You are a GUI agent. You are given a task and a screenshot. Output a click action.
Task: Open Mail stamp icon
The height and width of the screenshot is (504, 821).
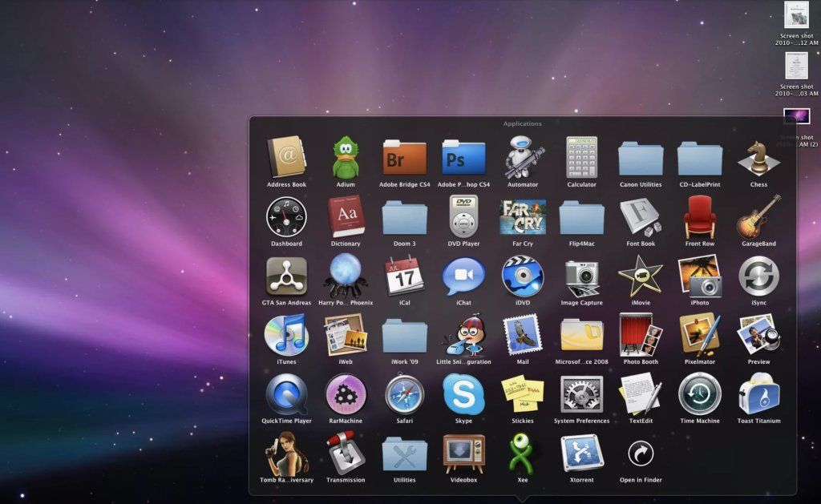523,335
